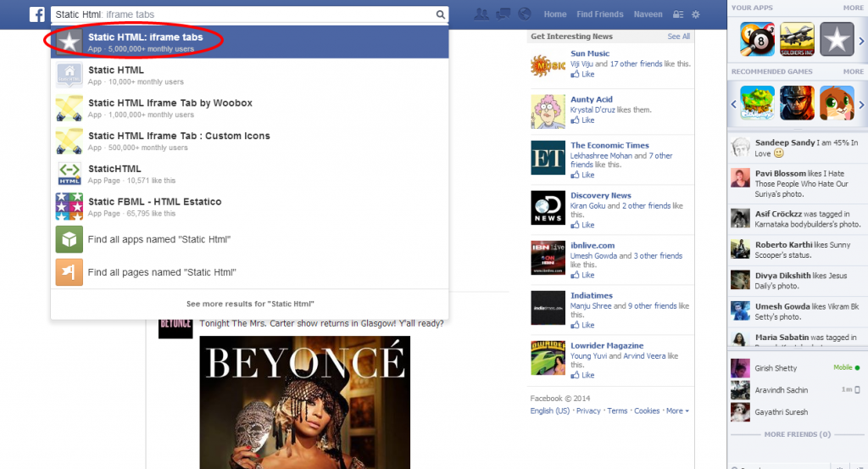Screen dimensions: 868x469
Task: Open Sandeep Sandy ticker story
Action: 797,148
